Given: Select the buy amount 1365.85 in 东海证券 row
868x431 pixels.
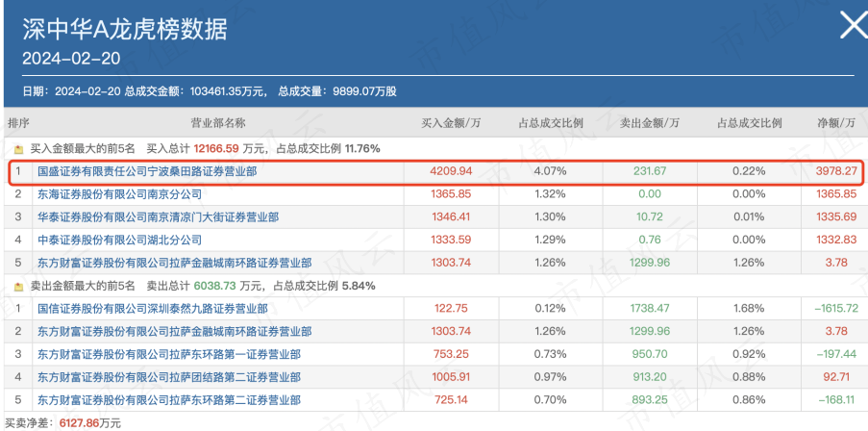Looking at the screenshot, I should click(x=451, y=194).
